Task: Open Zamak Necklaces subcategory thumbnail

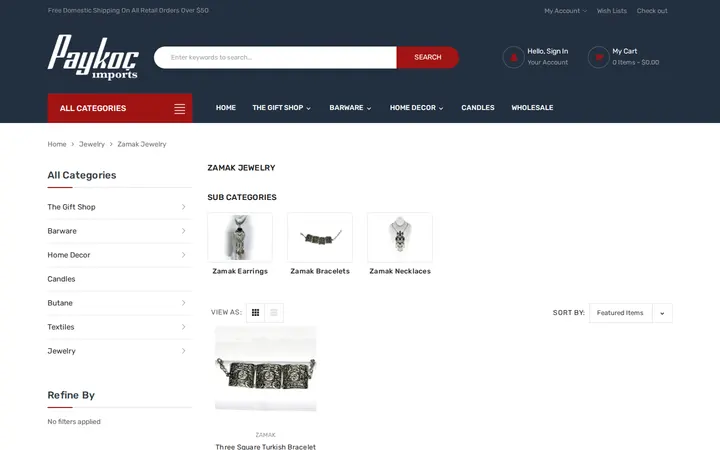Action: (400, 237)
